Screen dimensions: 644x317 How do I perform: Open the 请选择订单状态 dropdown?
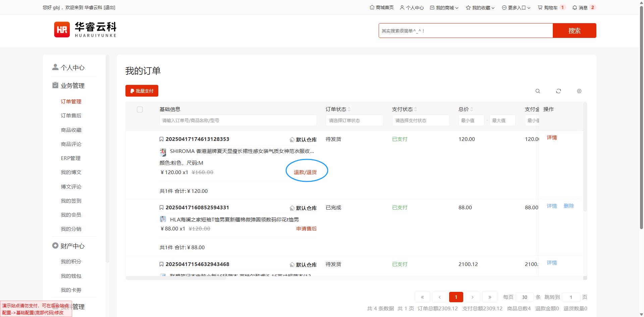pyautogui.click(x=354, y=120)
